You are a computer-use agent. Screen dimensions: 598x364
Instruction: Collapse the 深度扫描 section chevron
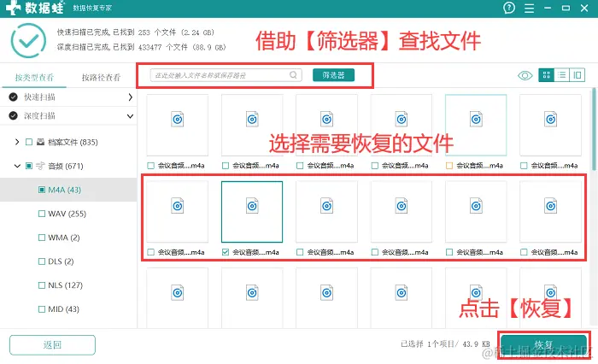coord(130,116)
